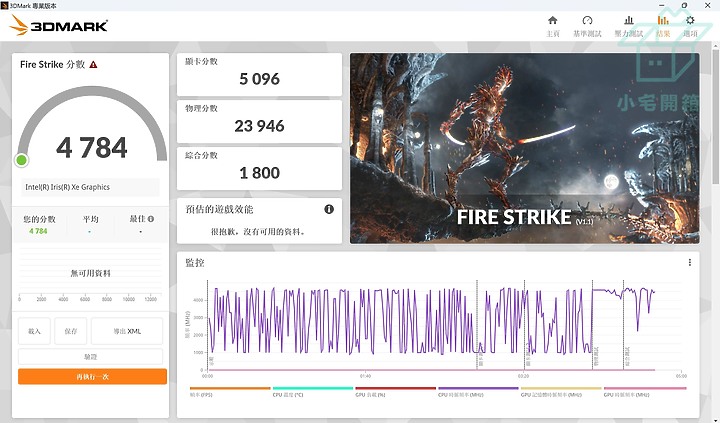Toggle the orange 幀率 (FPS) legend

(x=230, y=392)
